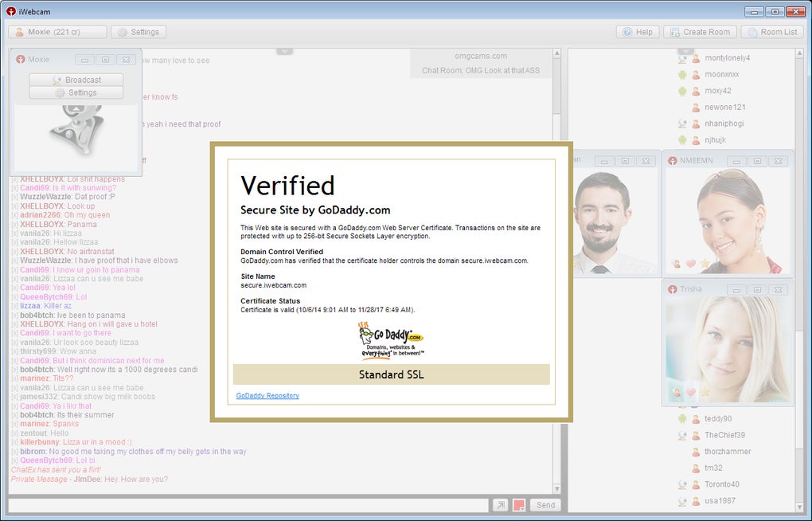Viewport: 812px width, 521px height.
Task: Click the heart icon on NMEEMN's video
Action: point(690,264)
